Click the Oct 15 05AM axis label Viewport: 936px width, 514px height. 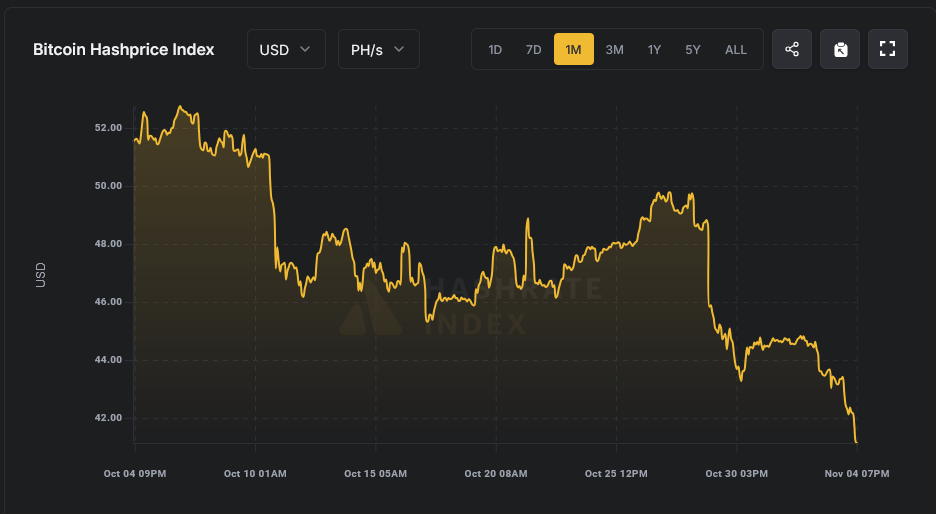[x=375, y=473]
